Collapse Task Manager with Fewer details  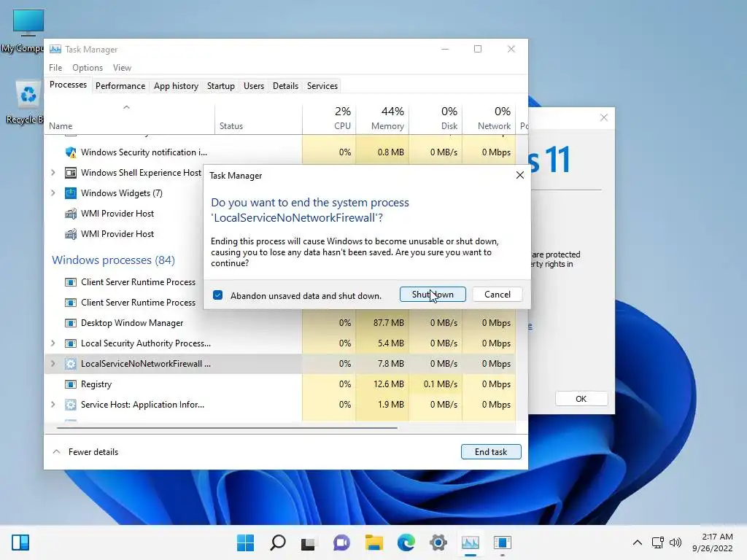[85, 452]
